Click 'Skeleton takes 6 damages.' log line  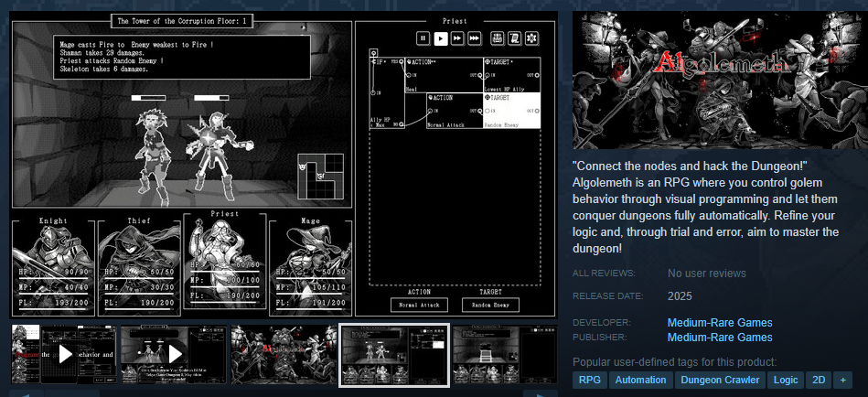coord(104,70)
